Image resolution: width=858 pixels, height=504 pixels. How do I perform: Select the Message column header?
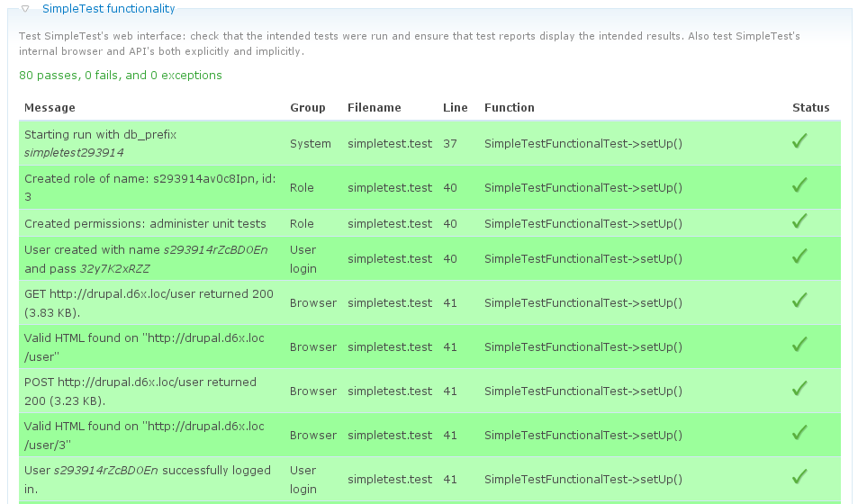(x=50, y=108)
